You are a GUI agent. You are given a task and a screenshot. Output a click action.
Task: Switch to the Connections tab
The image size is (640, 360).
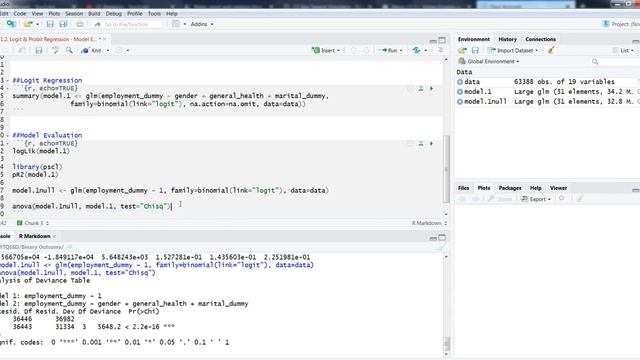540,39
